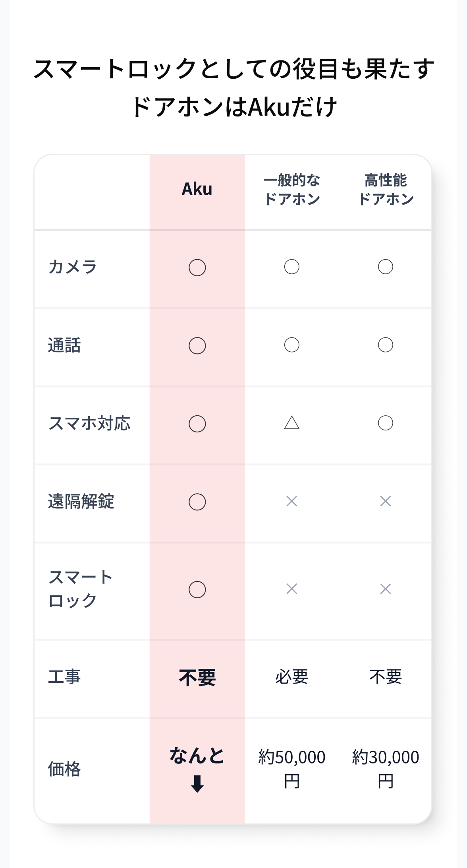Click the bold 不要 in Aku column
The height and width of the screenshot is (868, 467).
click(x=197, y=678)
